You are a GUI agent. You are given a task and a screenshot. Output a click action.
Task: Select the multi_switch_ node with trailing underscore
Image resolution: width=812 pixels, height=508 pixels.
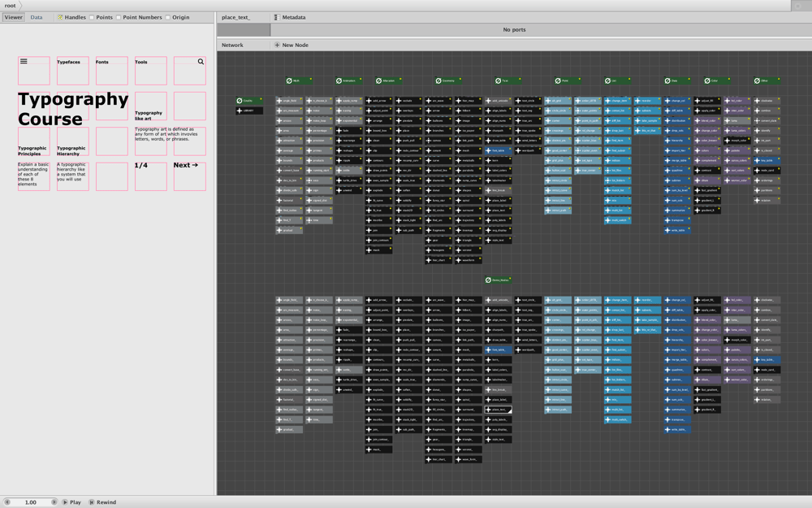(618, 420)
